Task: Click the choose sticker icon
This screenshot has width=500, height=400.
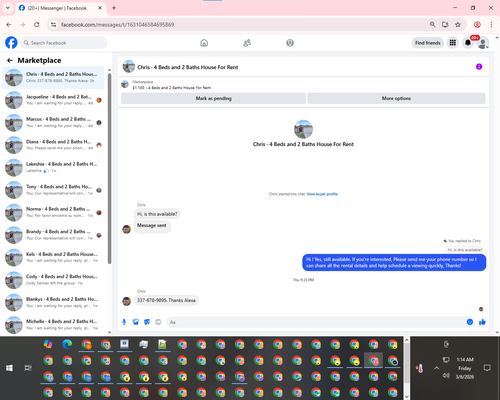Action: pyautogui.click(x=147, y=322)
